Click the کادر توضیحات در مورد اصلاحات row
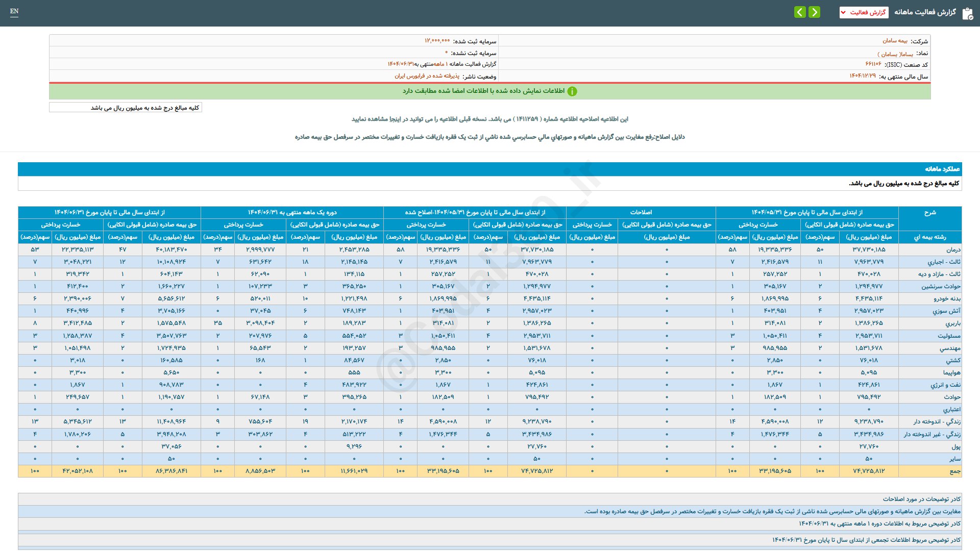Viewport: 980px width, 551px height. click(921, 499)
